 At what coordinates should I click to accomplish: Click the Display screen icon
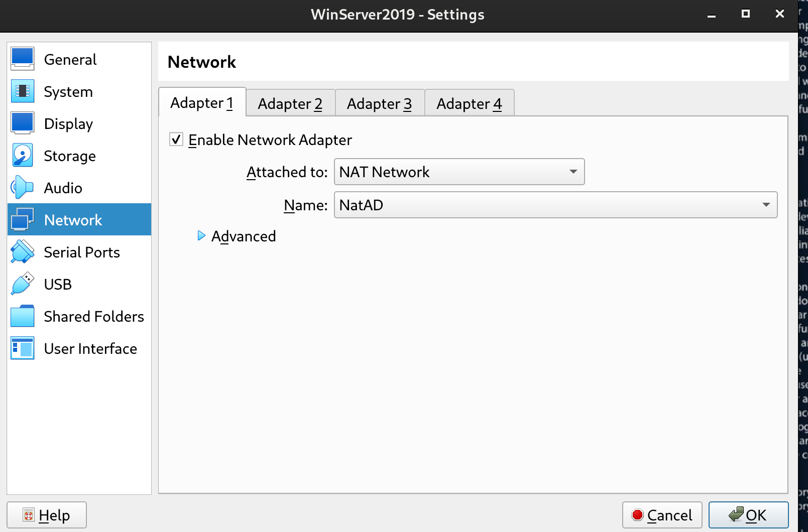23,123
